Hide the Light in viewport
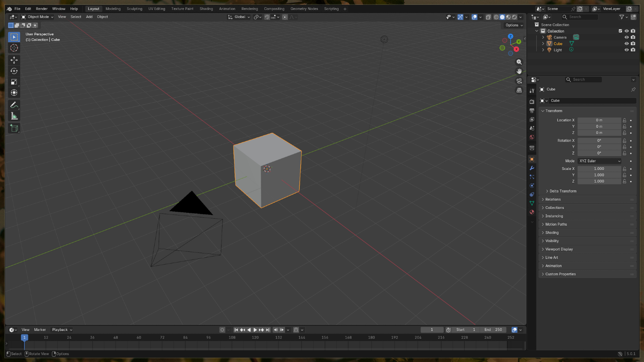This screenshot has height=362, width=644. point(626,50)
